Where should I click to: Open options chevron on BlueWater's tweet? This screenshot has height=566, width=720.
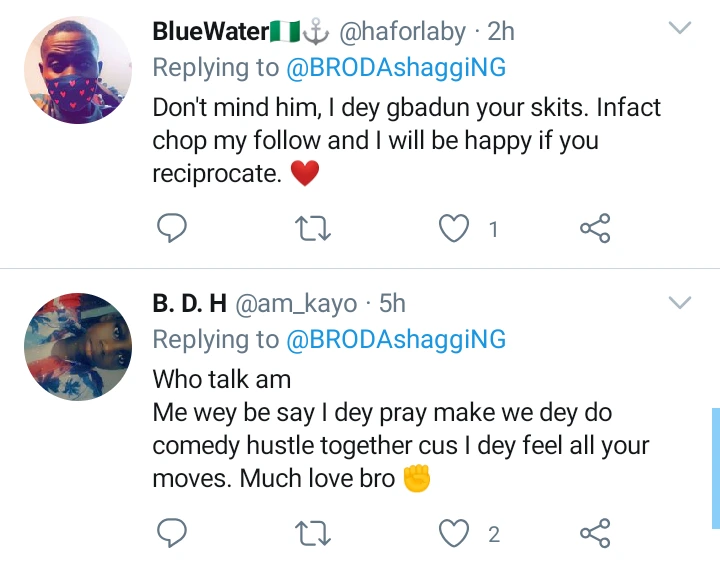point(680,29)
